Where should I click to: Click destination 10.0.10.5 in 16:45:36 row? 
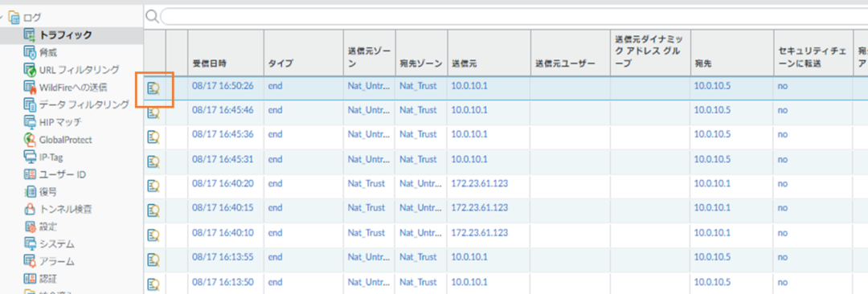pos(712,134)
